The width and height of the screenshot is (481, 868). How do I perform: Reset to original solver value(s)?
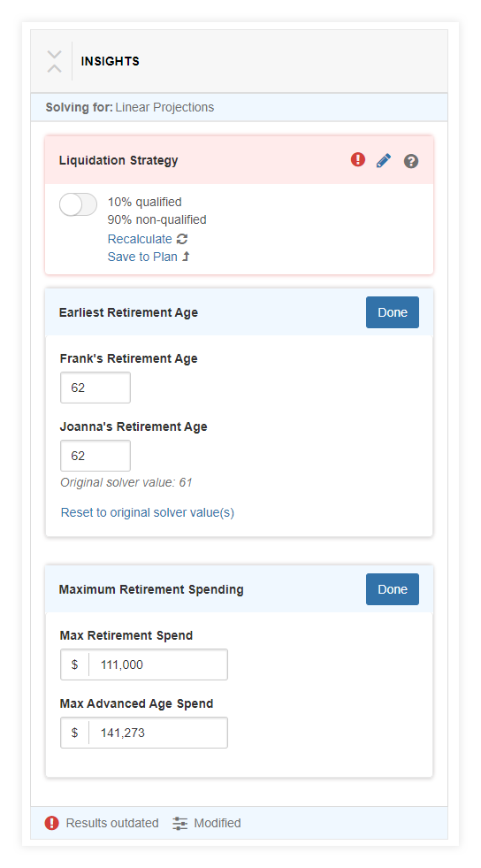pyautogui.click(x=148, y=512)
